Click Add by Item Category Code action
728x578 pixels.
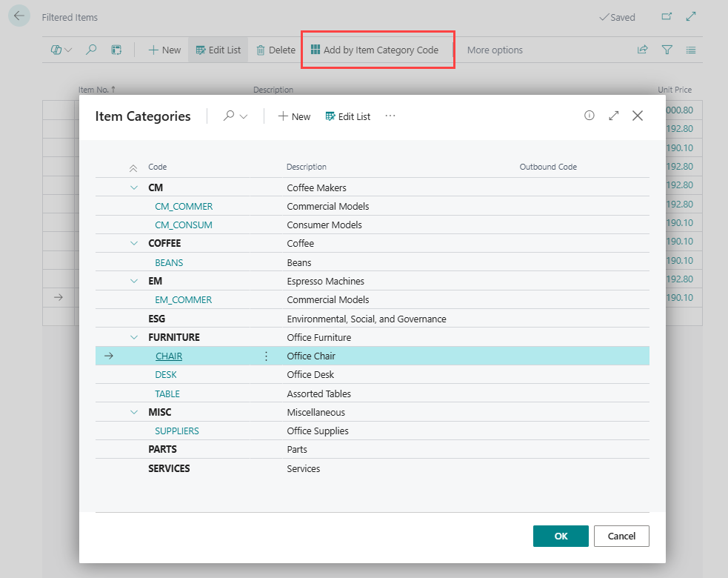click(375, 50)
